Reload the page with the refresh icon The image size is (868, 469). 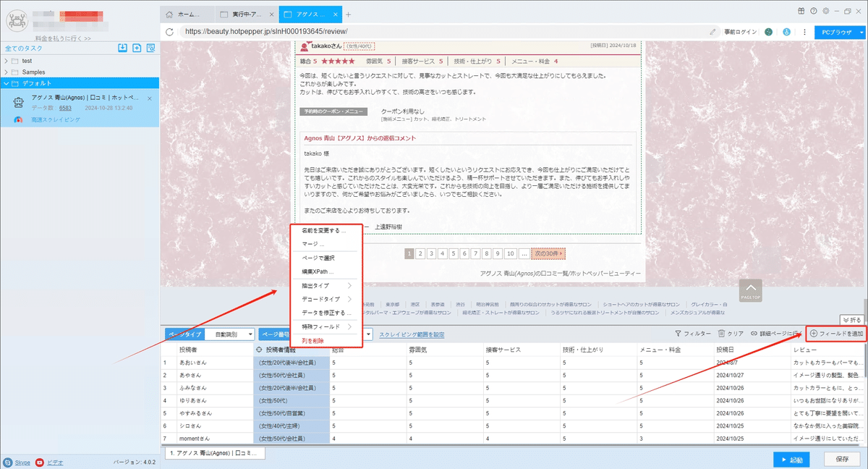click(x=169, y=32)
